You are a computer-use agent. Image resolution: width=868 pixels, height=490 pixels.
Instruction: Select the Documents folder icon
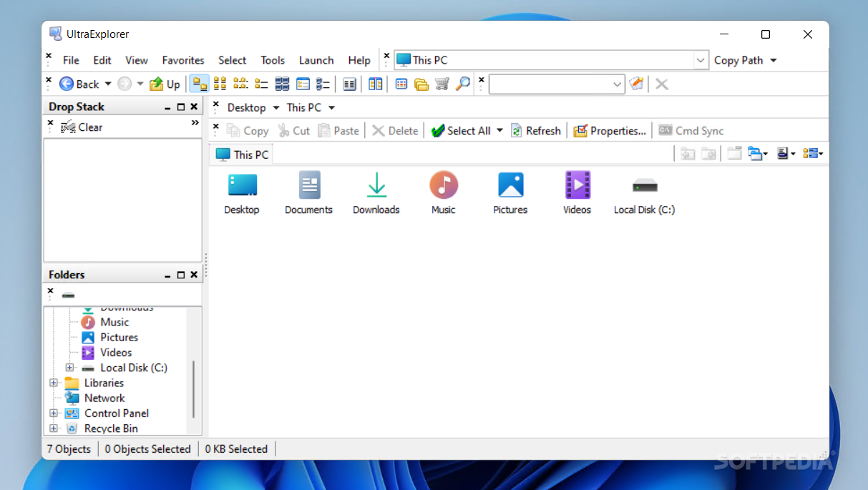309,193
